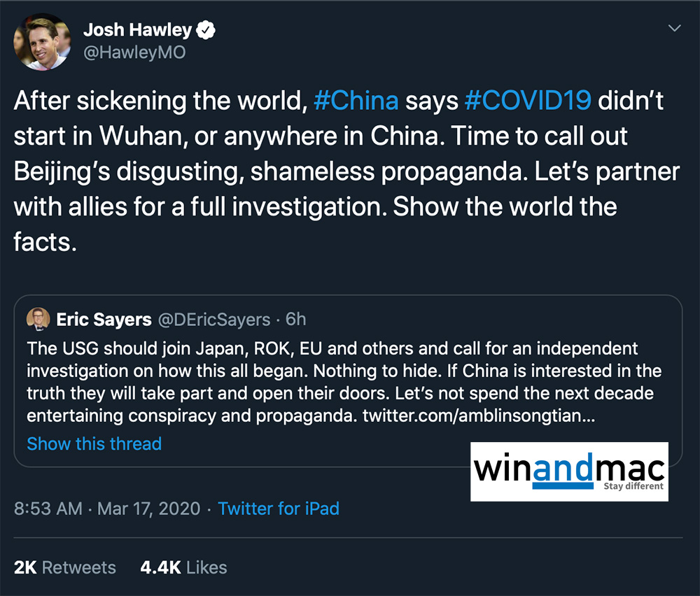Open the Twitter for iPad source link
700x596 pixels.
coord(279,508)
